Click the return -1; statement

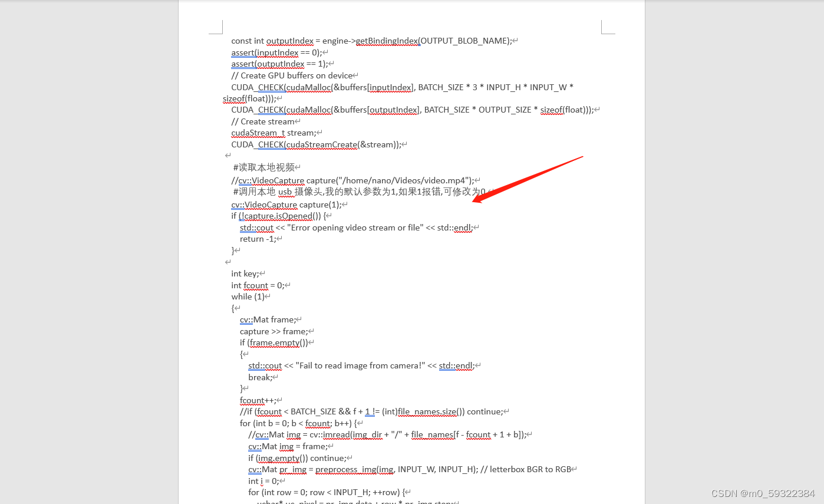click(x=258, y=239)
